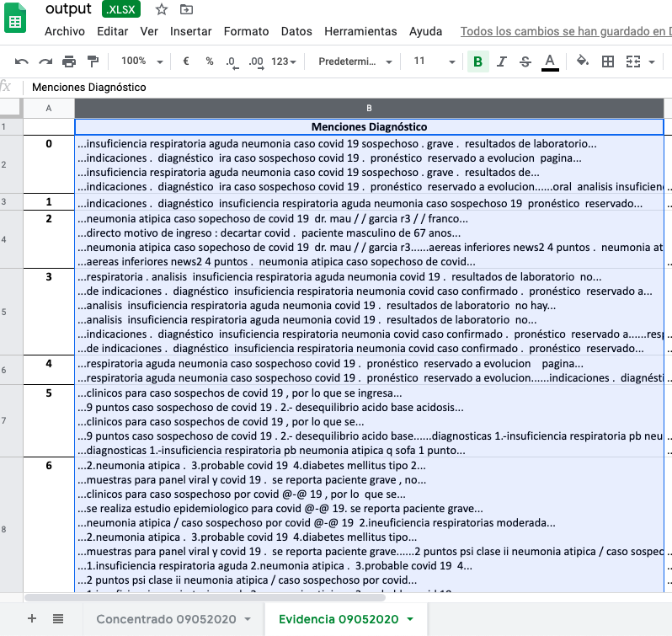Click the Redo arrow
672x636 pixels.
(x=45, y=61)
